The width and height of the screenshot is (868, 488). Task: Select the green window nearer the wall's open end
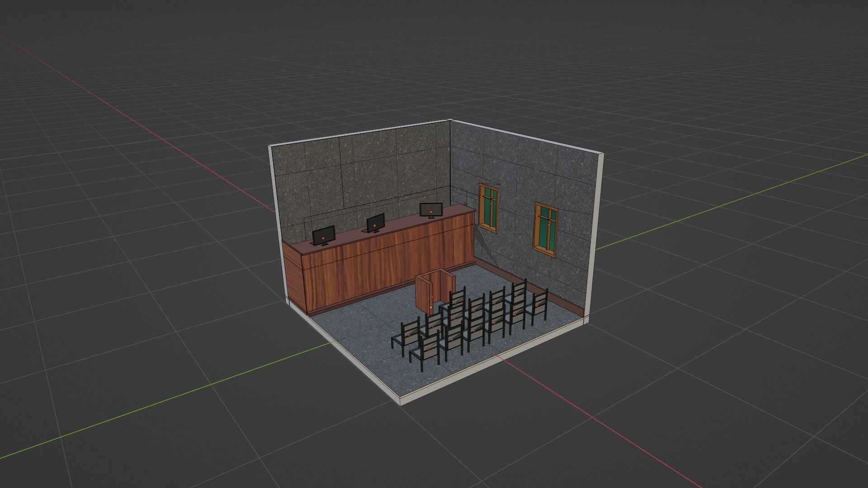(x=546, y=229)
